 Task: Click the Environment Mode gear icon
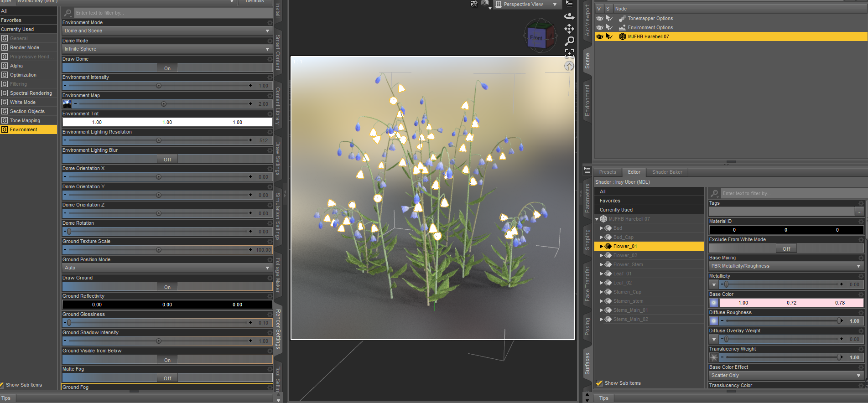[x=270, y=22]
